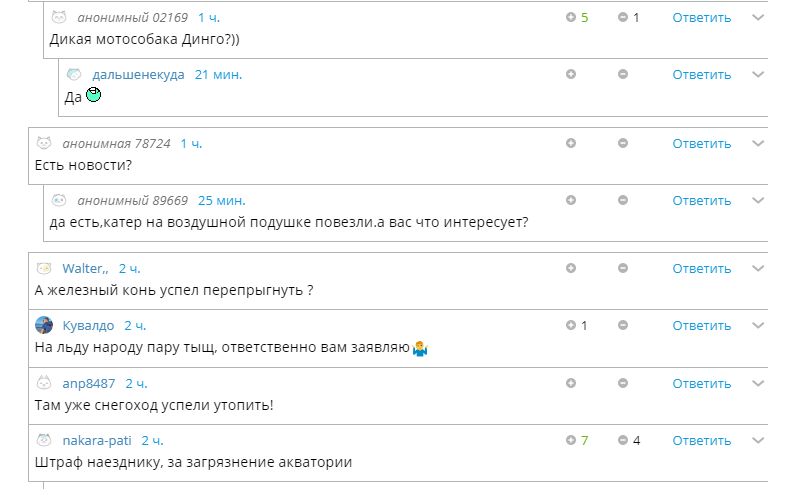The image size is (795, 489).
Task: Downvote the comment 'Есть новости?'
Action: [x=623, y=143]
